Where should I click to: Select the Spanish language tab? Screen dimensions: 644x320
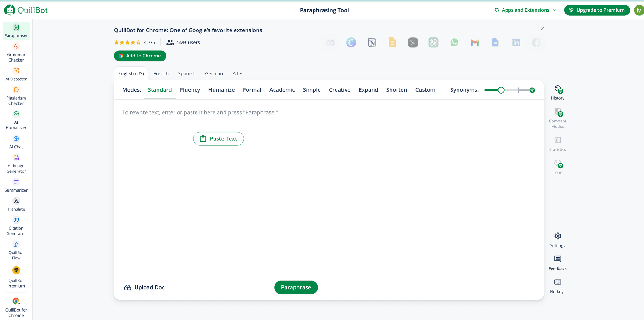186,73
